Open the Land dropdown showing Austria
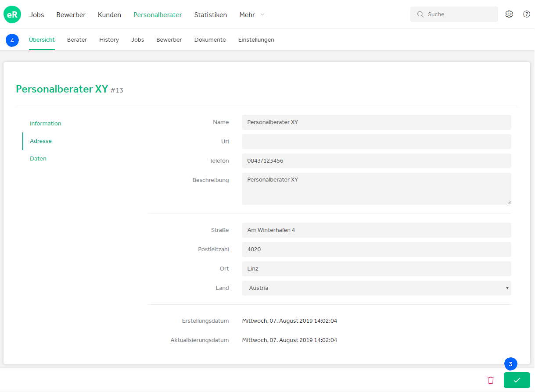 [377, 288]
